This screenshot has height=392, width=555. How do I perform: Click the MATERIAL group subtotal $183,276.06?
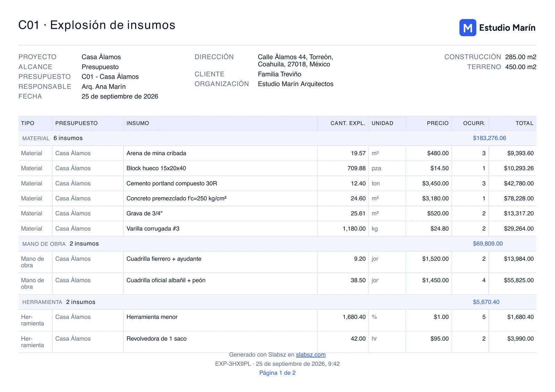point(489,138)
